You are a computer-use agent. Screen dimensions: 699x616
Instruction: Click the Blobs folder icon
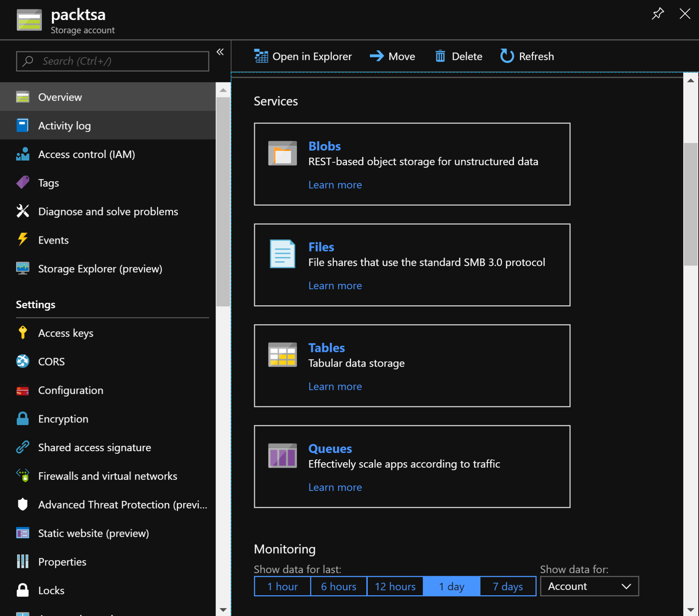[x=282, y=153]
